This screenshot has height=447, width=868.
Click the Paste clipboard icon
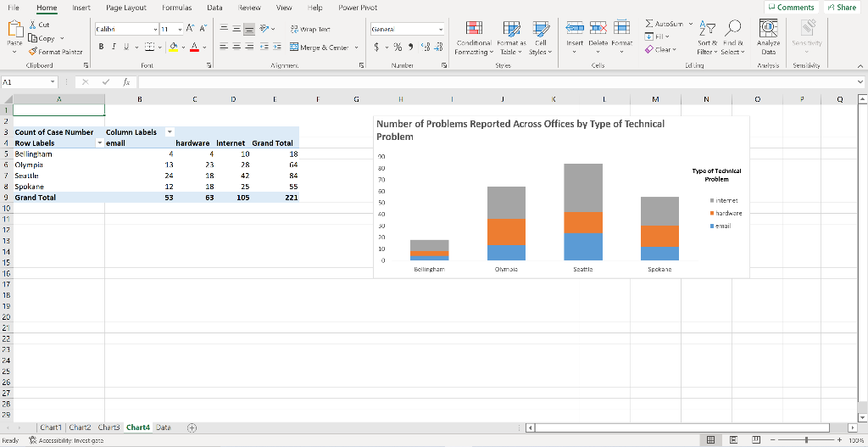[x=15, y=30]
